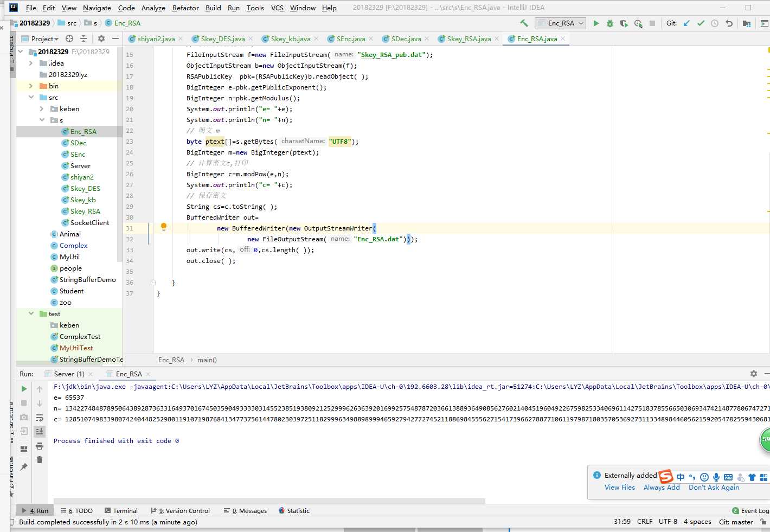The height and width of the screenshot is (532, 770).
Task: Hide the Project panel with minus icon
Action: pyautogui.click(x=116, y=39)
